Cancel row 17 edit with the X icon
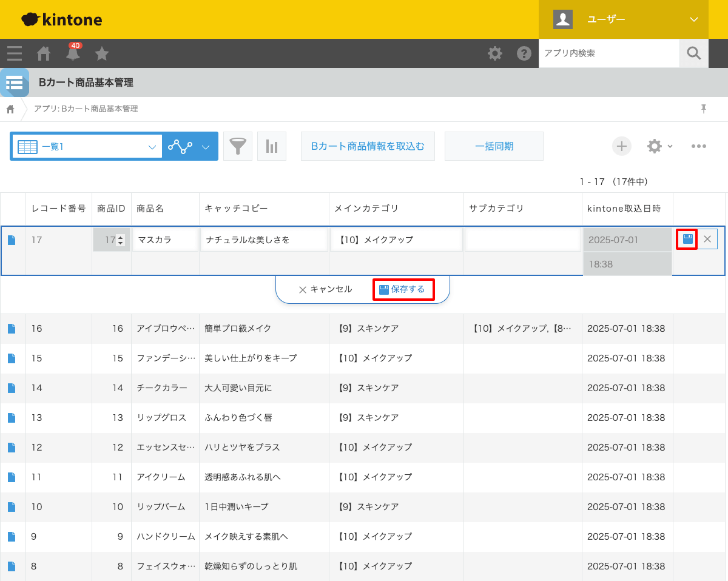 click(x=707, y=239)
